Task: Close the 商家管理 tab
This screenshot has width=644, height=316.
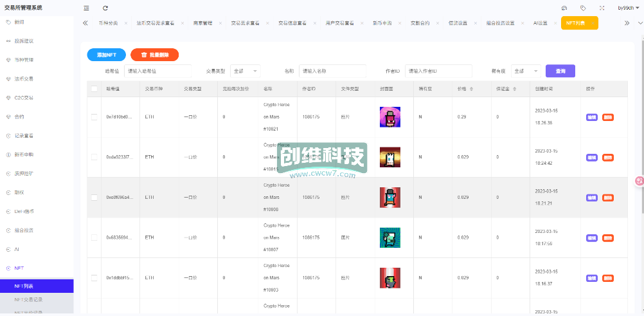Action: [220, 23]
